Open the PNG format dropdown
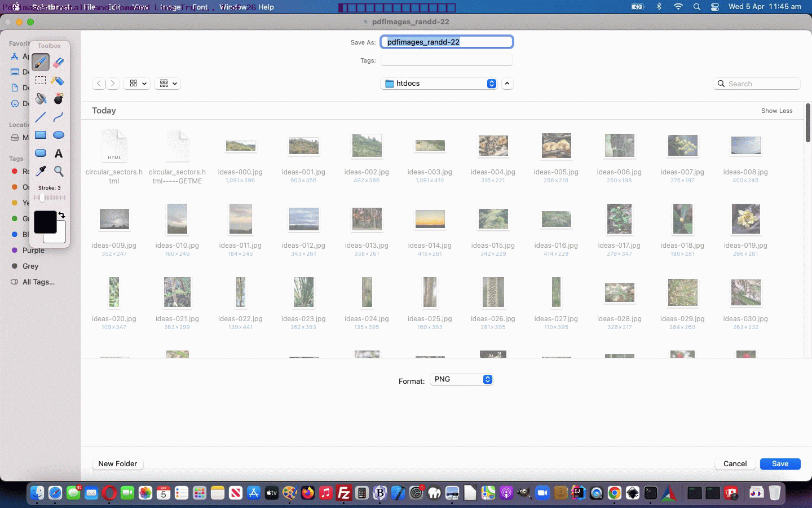The width and height of the screenshot is (812, 508). tap(462, 379)
